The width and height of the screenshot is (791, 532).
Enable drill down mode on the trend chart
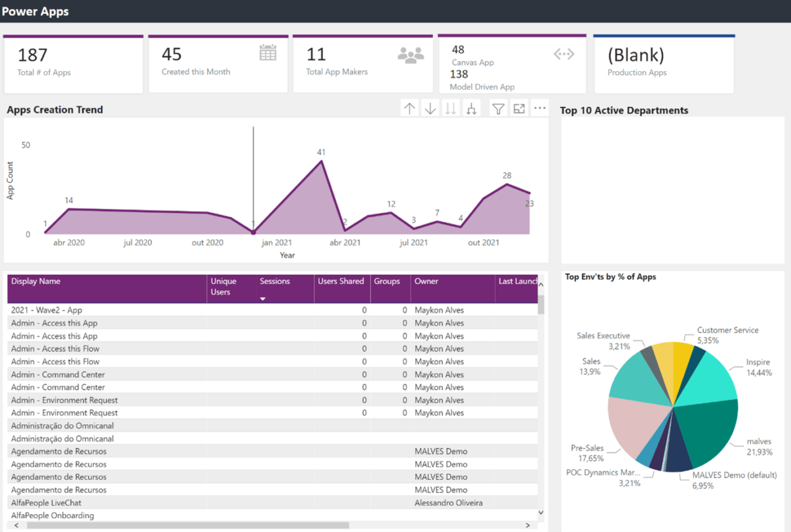click(430, 107)
